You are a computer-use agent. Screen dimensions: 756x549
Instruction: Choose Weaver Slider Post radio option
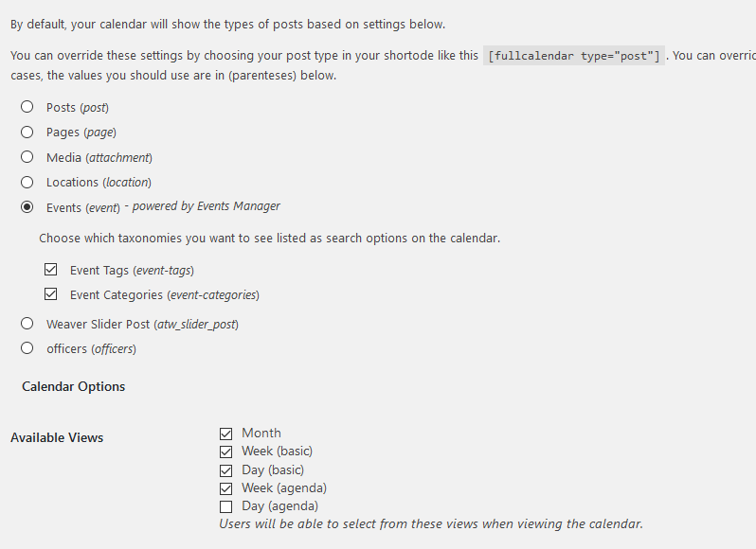[27, 324]
